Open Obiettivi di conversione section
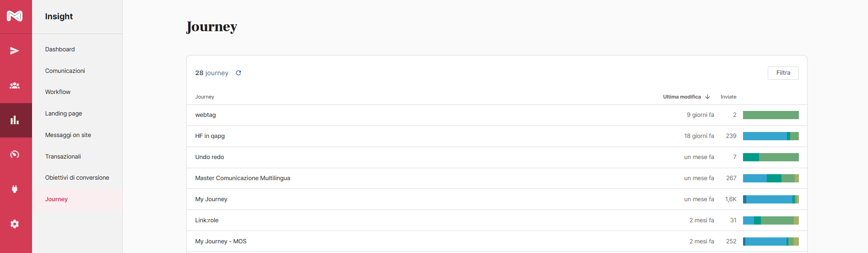Viewport: 868px width, 253px height. [77, 178]
